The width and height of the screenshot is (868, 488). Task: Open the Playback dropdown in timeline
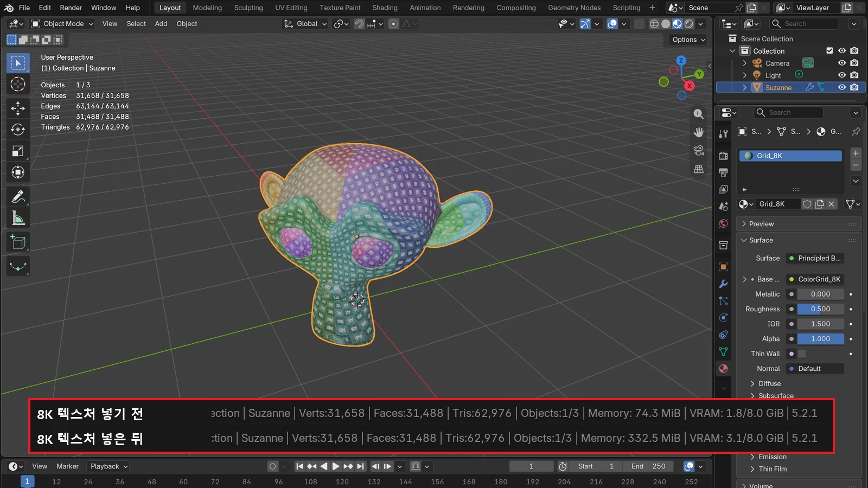click(109, 466)
